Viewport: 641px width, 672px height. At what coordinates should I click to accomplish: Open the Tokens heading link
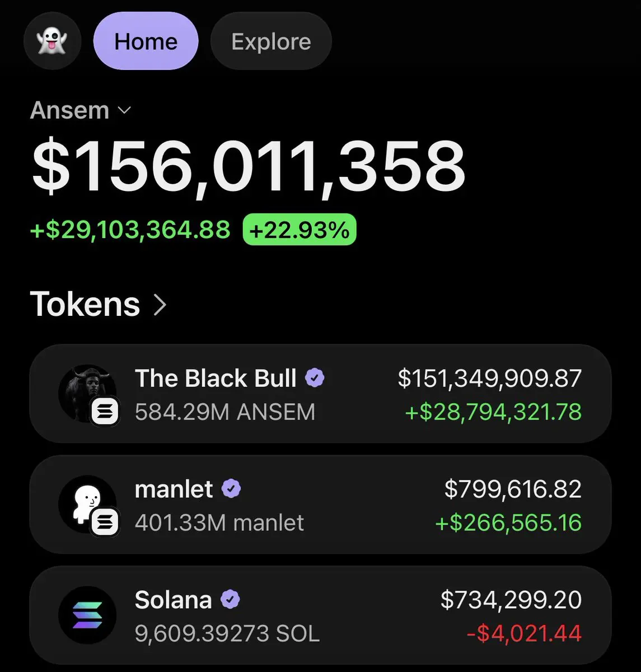(x=99, y=304)
